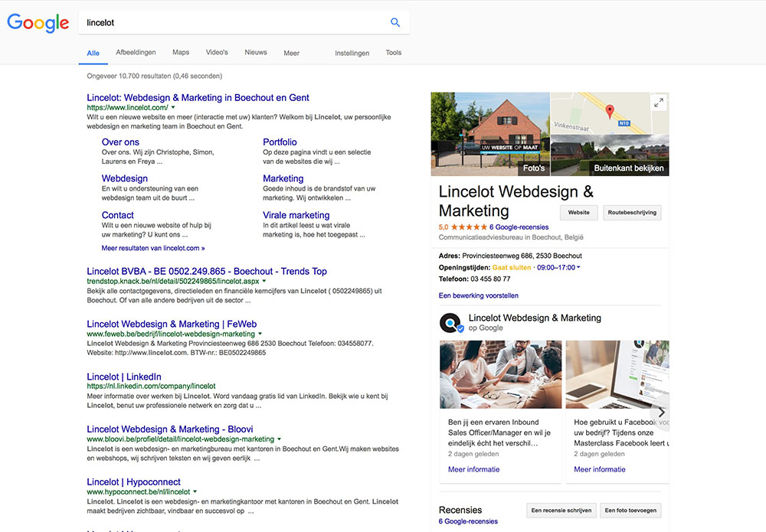The height and width of the screenshot is (532, 766).
Task: Click the blue search magnifier icon
Action: point(395,22)
